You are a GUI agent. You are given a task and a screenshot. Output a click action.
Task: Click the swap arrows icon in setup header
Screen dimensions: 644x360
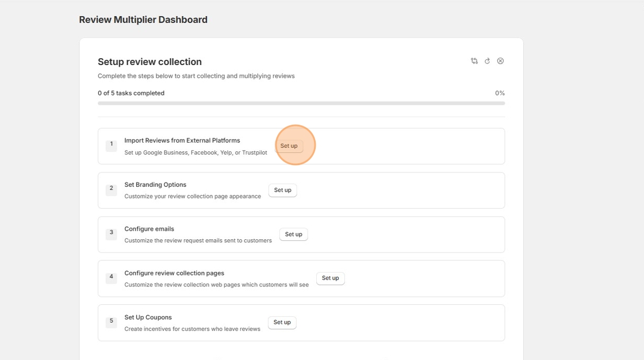click(474, 61)
